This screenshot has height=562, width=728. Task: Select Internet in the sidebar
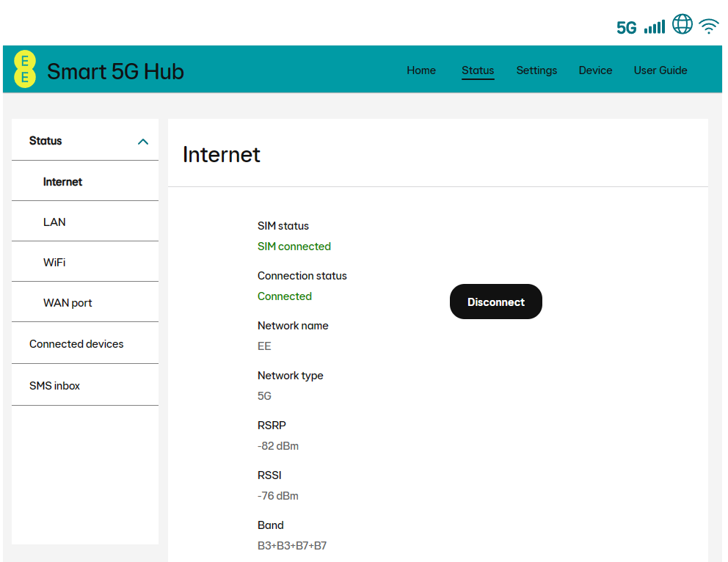[85, 181]
